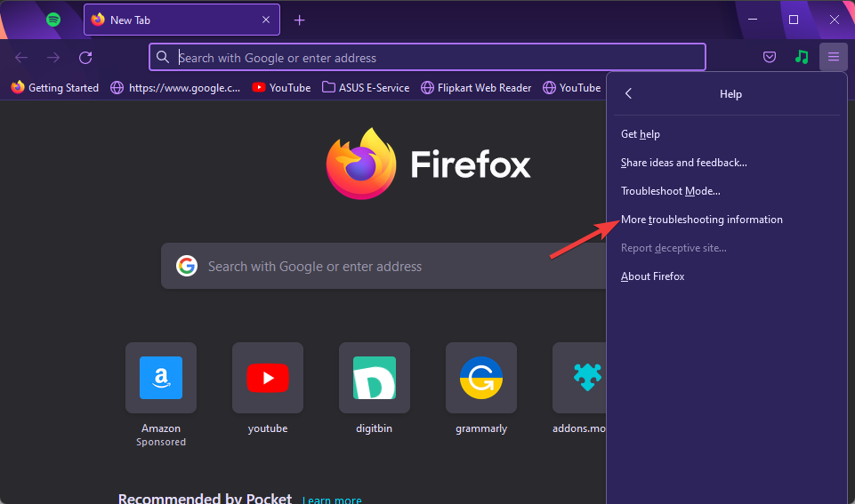
Task: Click the Learn more link beside Pocket
Action: tap(332, 499)
